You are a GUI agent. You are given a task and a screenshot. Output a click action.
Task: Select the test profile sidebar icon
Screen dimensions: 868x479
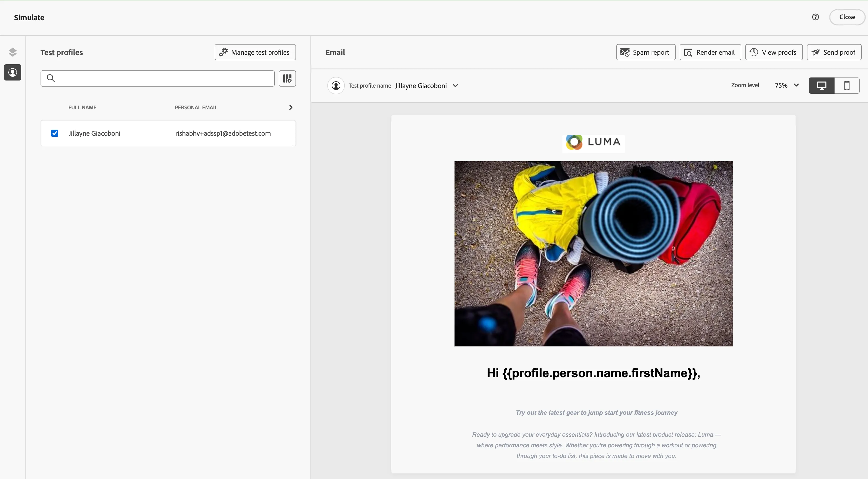pyautogui.click(x=12, y=72)
